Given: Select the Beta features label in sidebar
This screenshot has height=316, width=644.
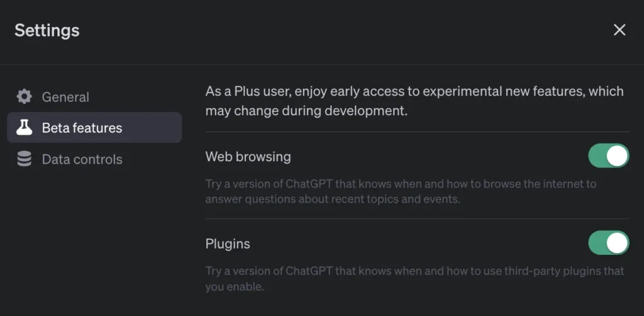Looking at the screenshot, I should click(82, 128).
